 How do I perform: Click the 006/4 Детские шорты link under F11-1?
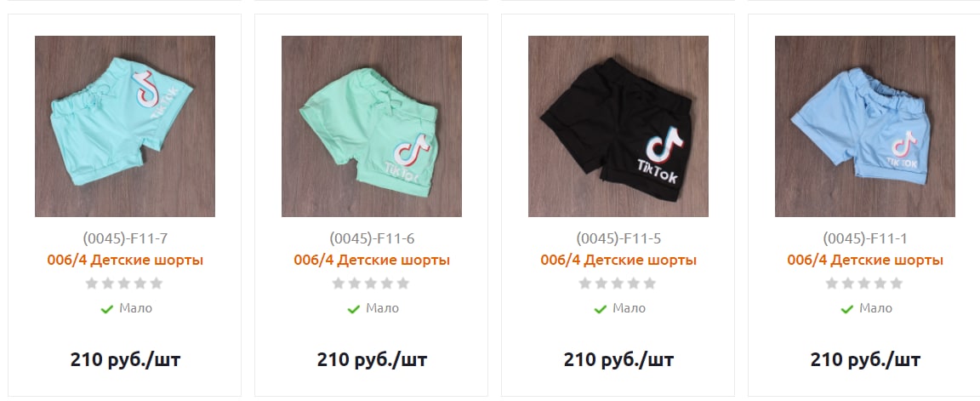click(865, 261)
